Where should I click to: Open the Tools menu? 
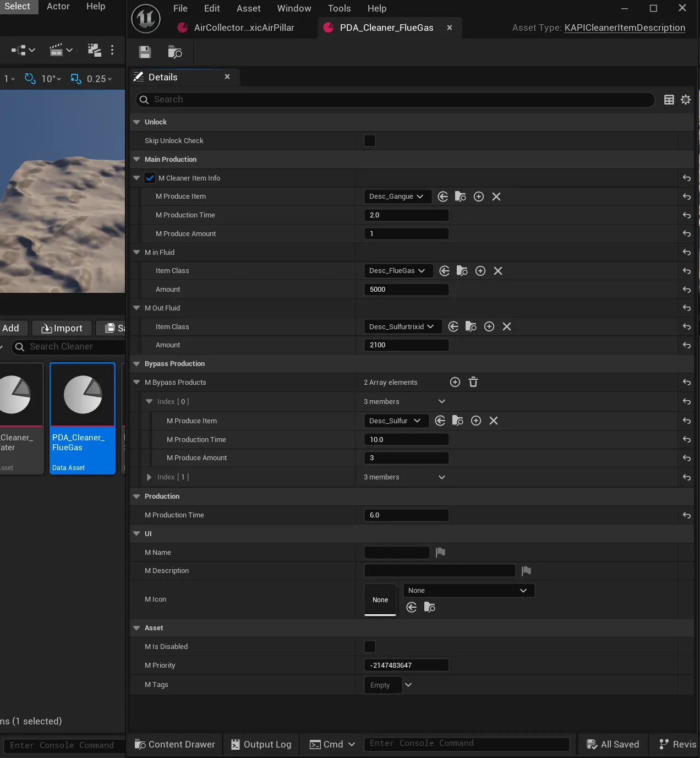(339, 8)
